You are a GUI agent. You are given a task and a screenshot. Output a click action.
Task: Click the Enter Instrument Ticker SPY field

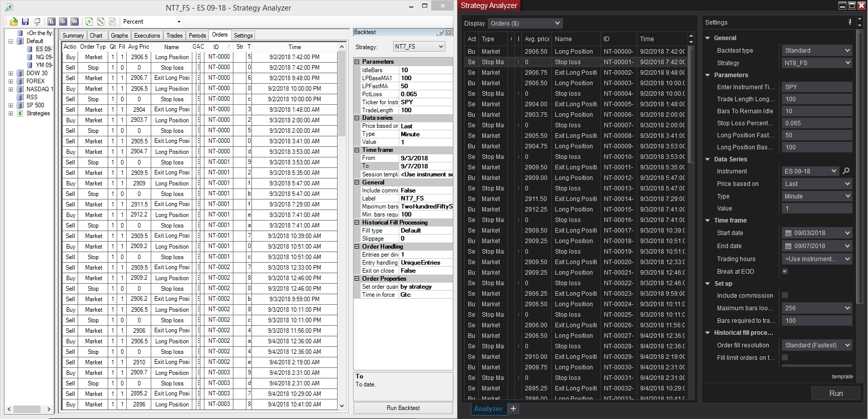(x=817, y=87)
